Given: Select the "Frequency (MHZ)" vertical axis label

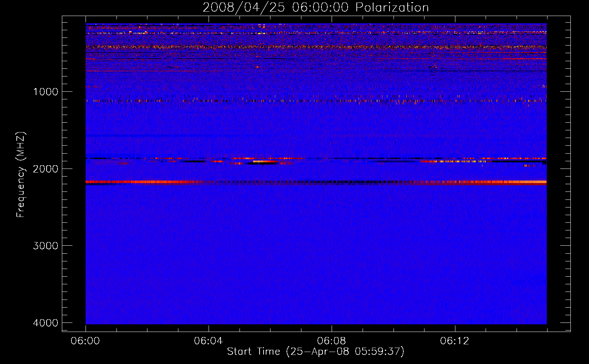Looking at the screenshot, I should (21, 175).
